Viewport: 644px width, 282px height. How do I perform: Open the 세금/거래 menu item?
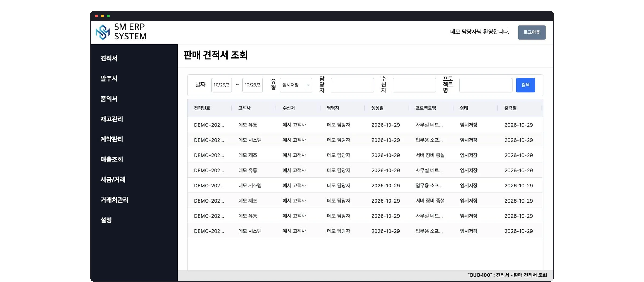113,179
